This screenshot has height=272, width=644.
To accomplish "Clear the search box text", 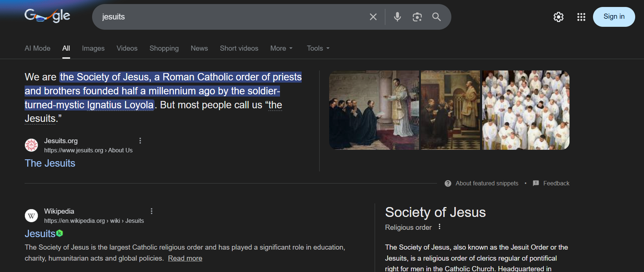I will point(373,17).
